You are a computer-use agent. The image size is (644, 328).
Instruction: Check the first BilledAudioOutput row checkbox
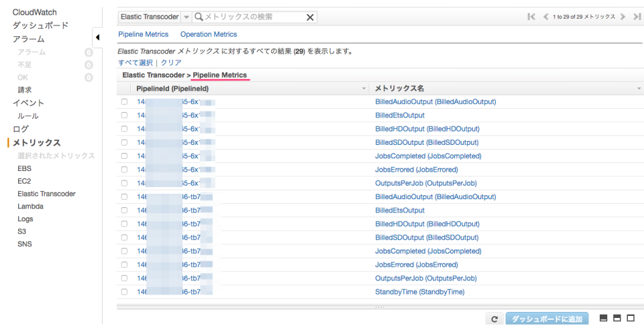124,102
